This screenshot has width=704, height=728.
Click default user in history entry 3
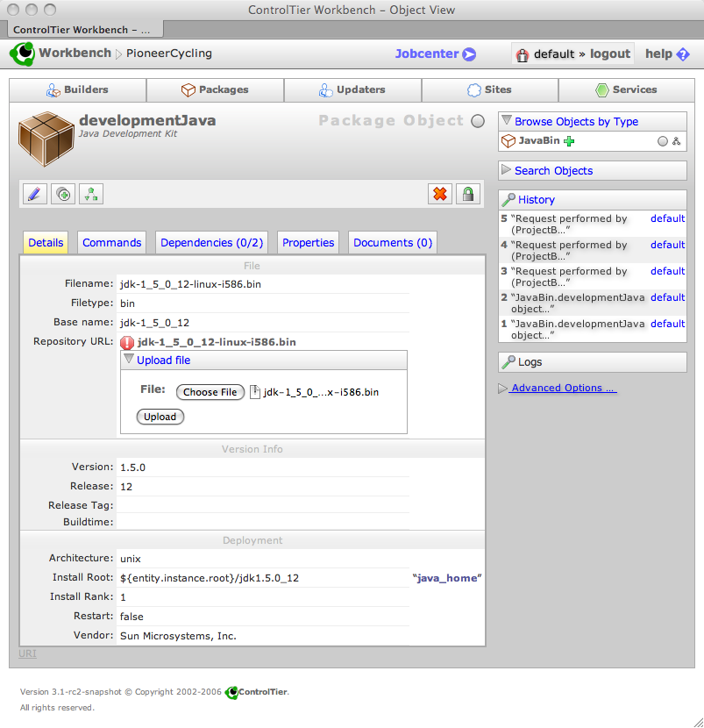pos(668,271)
